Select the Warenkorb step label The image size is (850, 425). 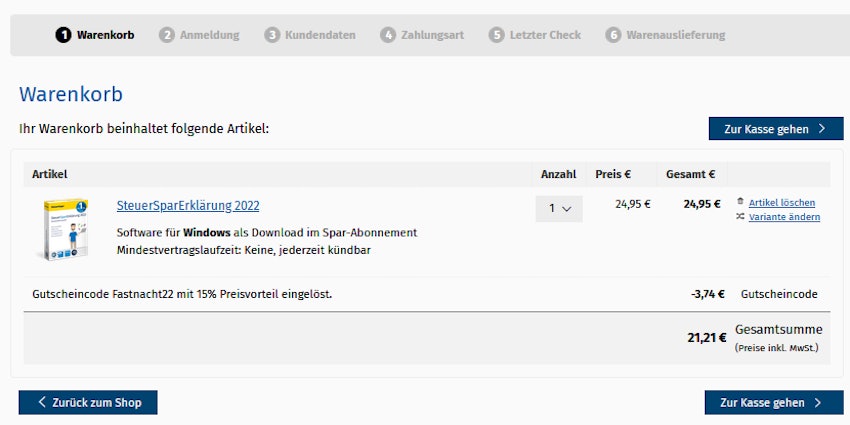coord(106,35)
